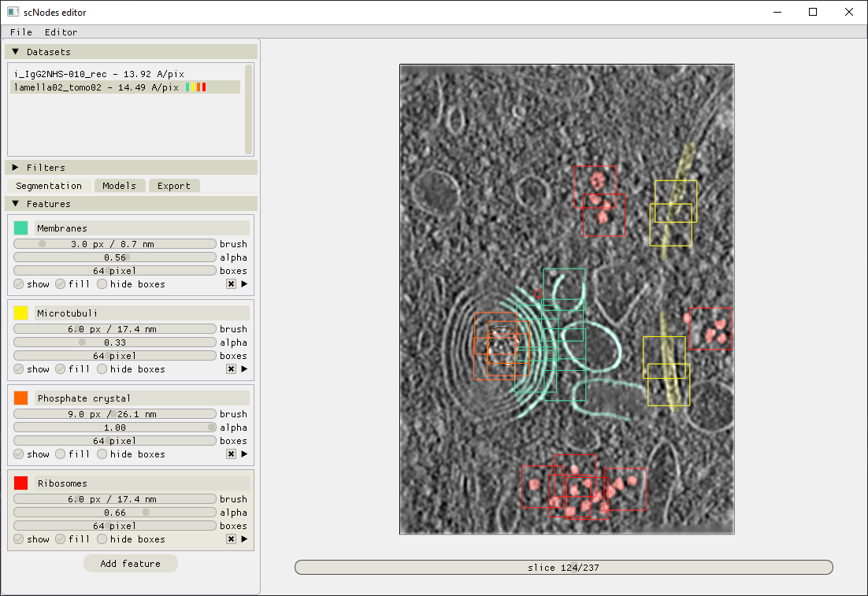868x596 pixels.
Task: Maximize the scNodes editor window
Action: click(x=813, y=12)
